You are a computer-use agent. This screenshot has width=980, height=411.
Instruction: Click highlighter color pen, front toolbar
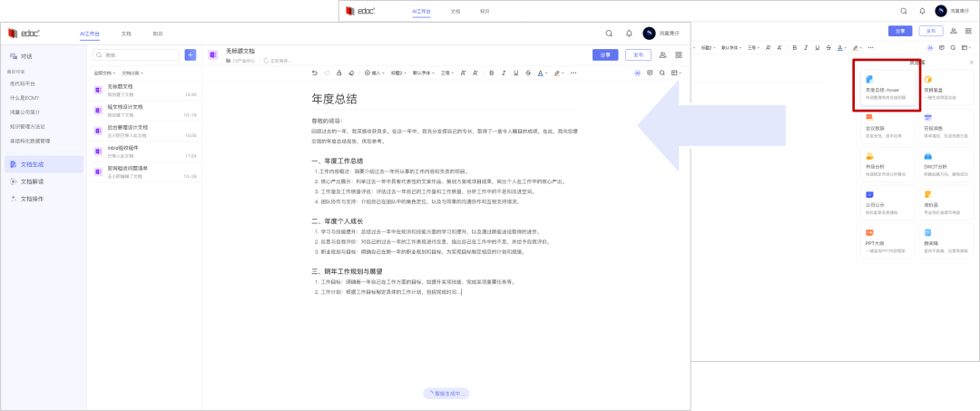[556, 73]
